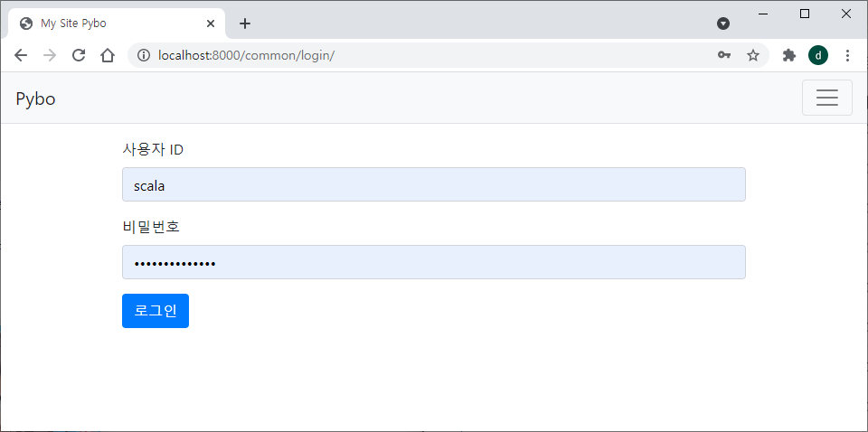The height and width of the screenshot is (432, 868).
Task: Open the Chrome profile avatar 'd'
Action: tap(818, 55)
